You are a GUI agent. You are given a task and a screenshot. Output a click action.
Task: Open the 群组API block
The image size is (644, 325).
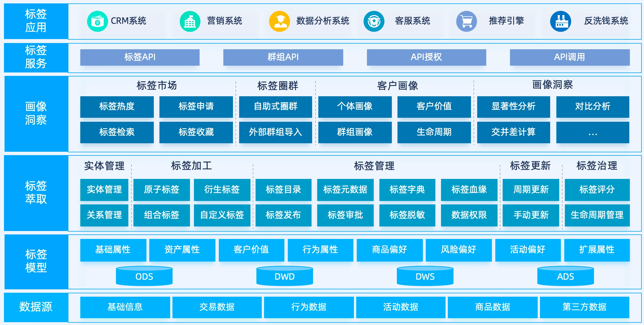click(283, 57)
